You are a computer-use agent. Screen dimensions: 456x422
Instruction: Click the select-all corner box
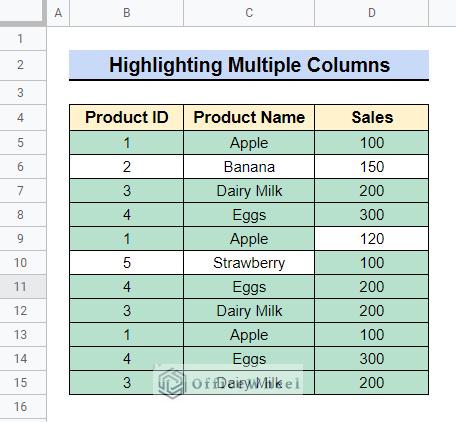(23, 13)
